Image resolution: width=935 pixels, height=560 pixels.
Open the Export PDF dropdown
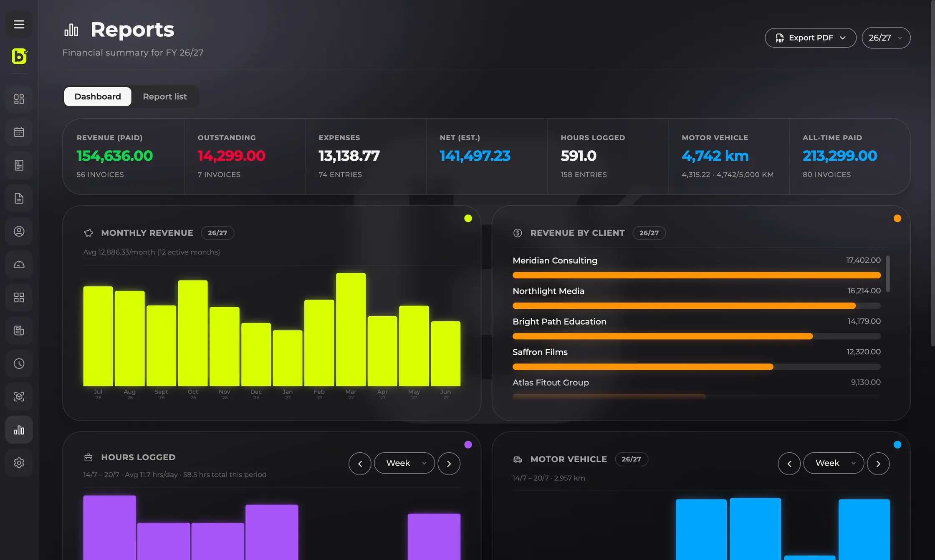(x=811, y=38)
